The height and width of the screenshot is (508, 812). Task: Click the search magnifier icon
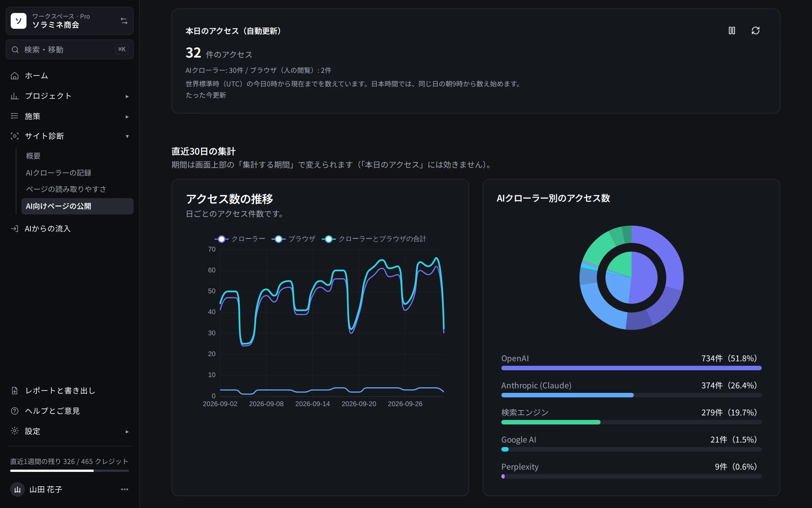point(15,50)
